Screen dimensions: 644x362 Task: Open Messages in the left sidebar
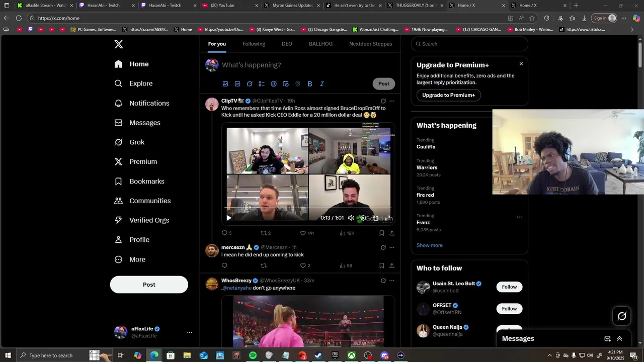click(x=137, y=123)
